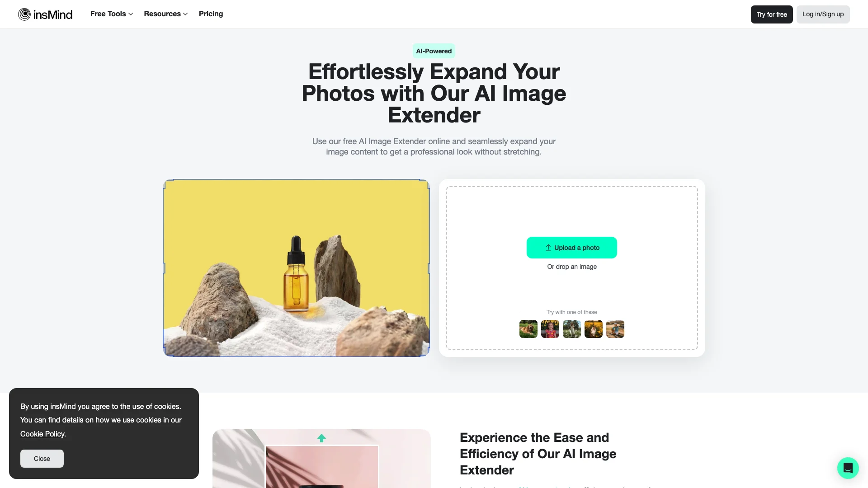This screenshot has height=488, width=868.
Task: Open Cookie Policy link
Action: pyautogui.click(x=42, y=434)
